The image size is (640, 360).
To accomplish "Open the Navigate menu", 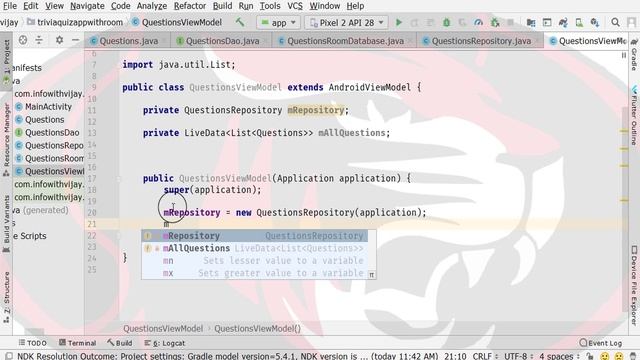I will (x=87, y=6).
